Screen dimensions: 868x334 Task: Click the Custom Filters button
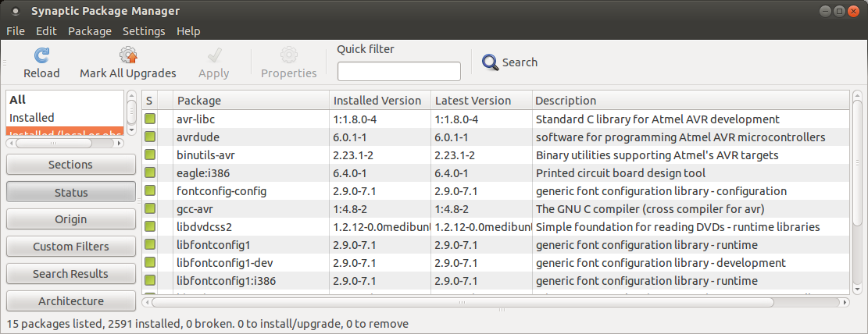pos(70,247)
